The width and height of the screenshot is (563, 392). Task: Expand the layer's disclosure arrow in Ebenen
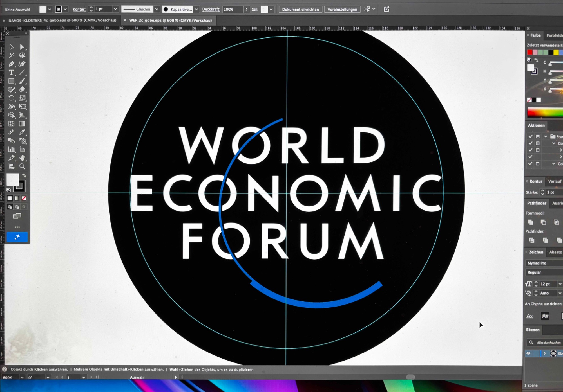tap(545, 353)
